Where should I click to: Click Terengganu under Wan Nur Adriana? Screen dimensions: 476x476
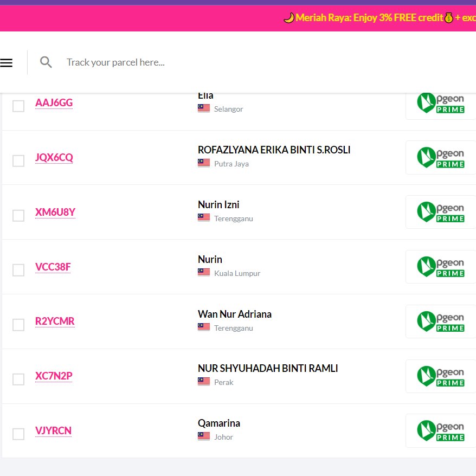(x=234, y=328)
